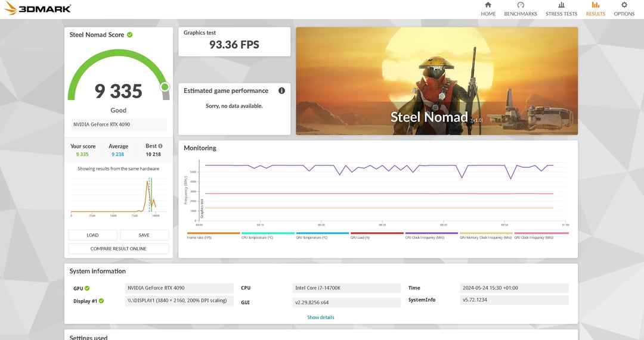Click the NVIDIA GeForce RTX 4090 label under score
This screenshot has width=644, height=340.
[118, 124]
